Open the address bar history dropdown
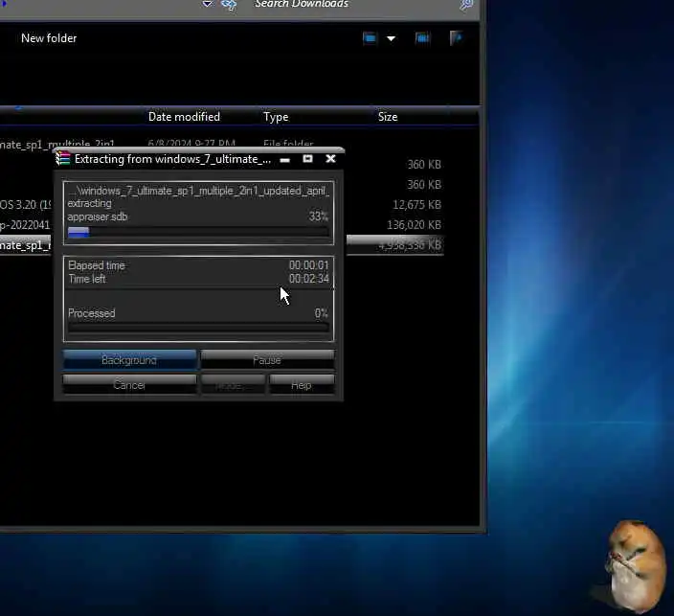The image size is (674, 616). (x=207, y=4)
